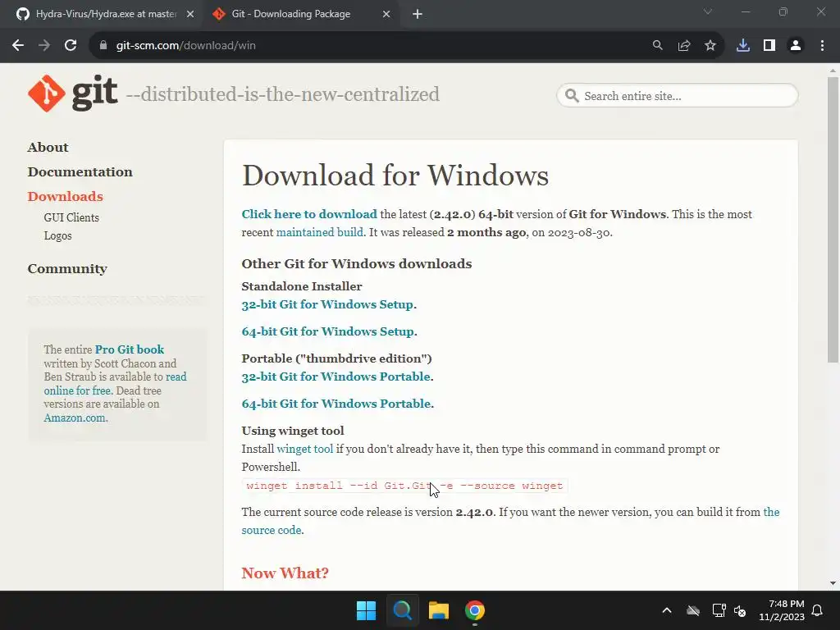Screen dimensions: 840x630
Task: Open Chrome profile menu
Action: (x=796, y=46)
